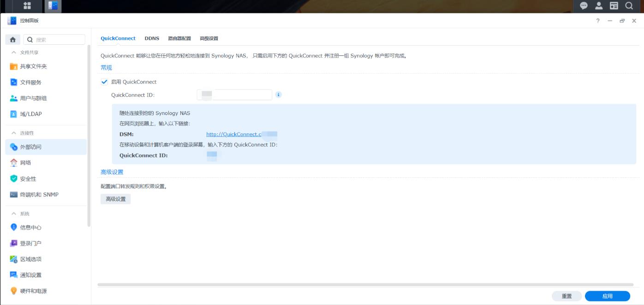Click the Security shield icon (安全性)
644x305 pixels.
(14, 179)
